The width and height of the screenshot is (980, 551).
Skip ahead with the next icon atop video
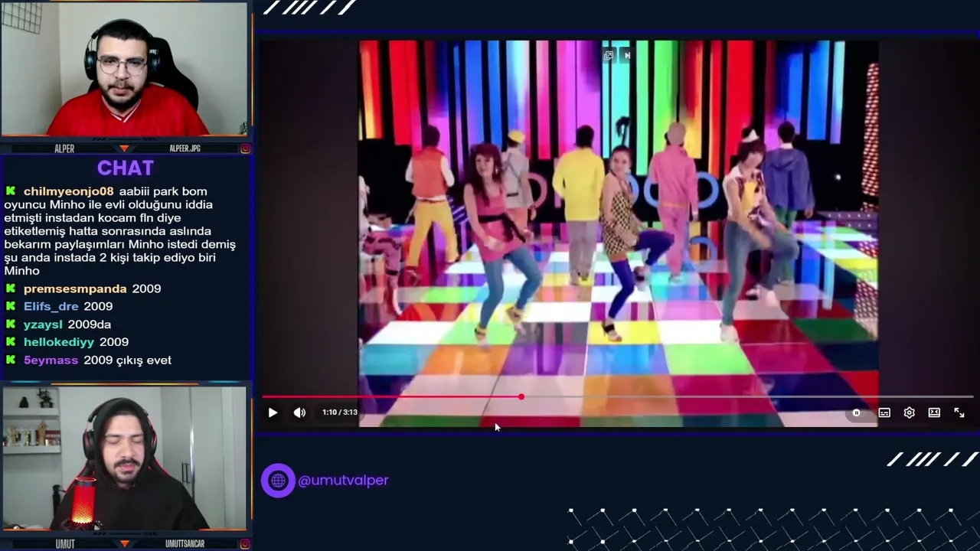627,55
